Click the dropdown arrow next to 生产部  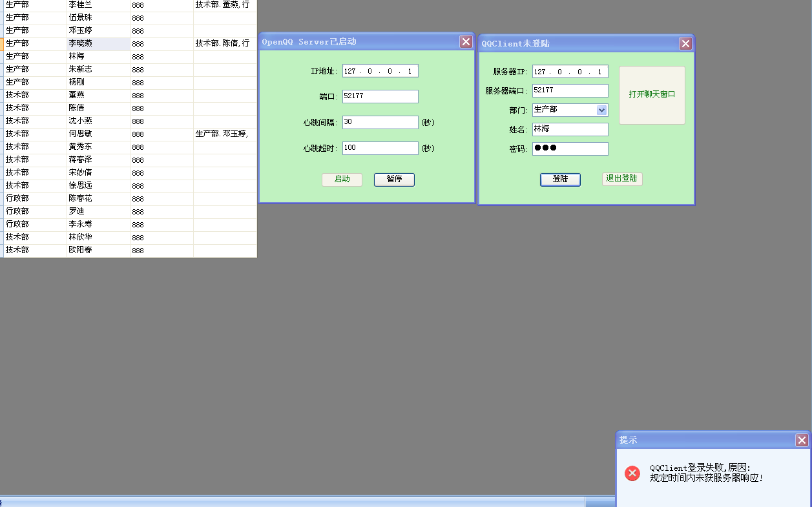click(x=602, y=110)
